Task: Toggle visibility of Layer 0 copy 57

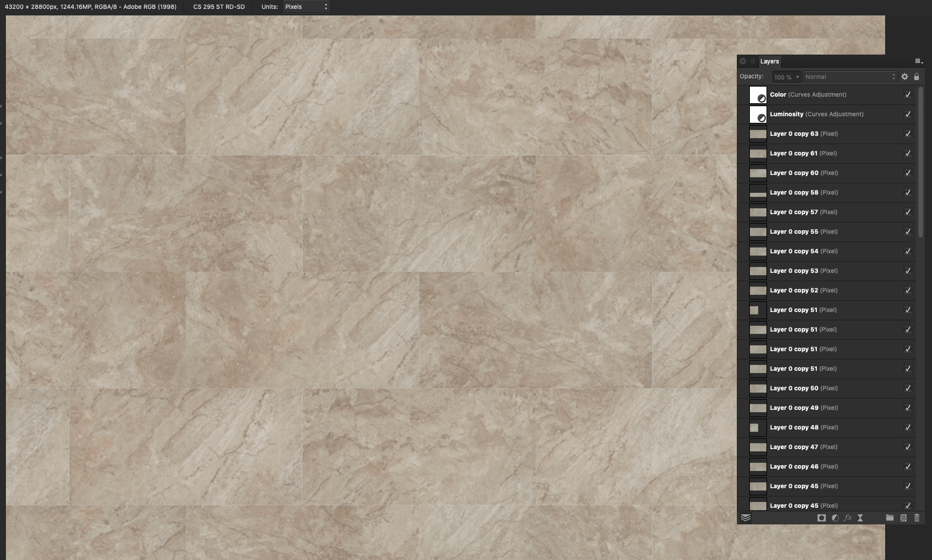Action: (x=908, y=212)
